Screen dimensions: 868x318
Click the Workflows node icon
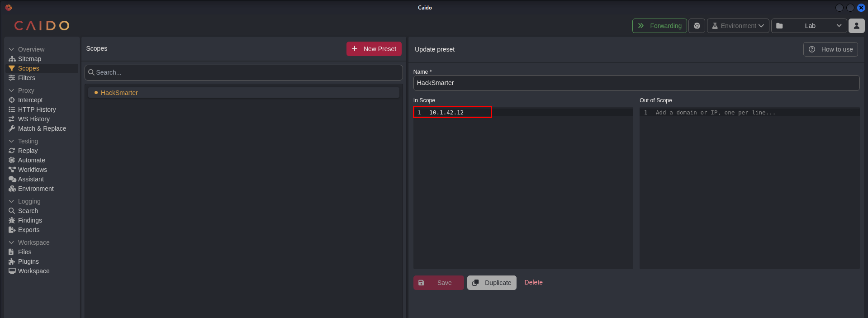pos(12,170)
